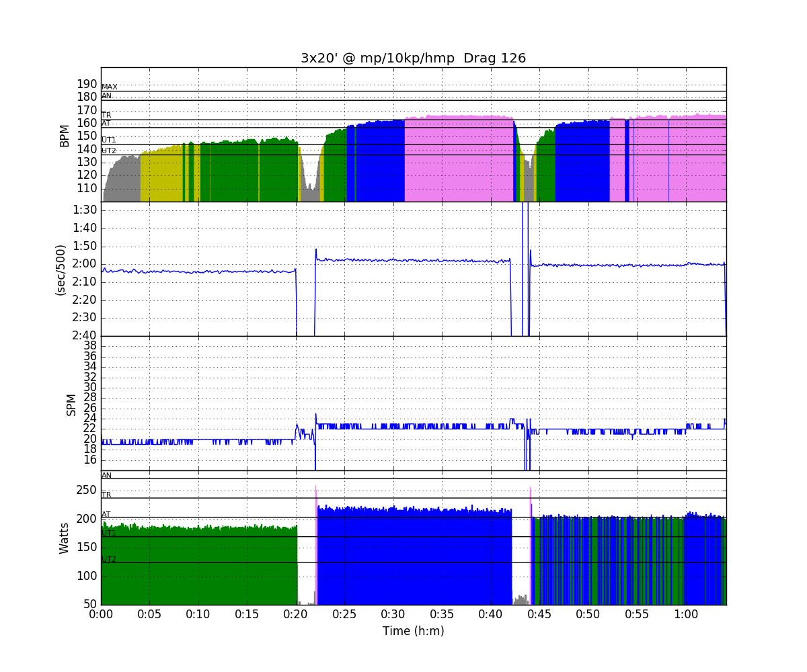Click the (sec/500) pace axis label
The width and height of the screenshot is (807, 672).
pyautogui.click(x=60, y=269)
